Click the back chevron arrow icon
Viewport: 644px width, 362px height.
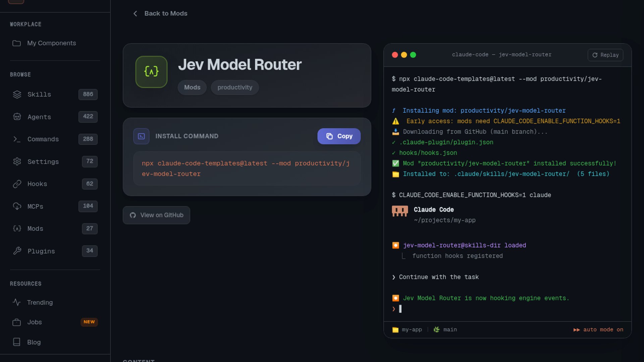[x=135, y=13]
